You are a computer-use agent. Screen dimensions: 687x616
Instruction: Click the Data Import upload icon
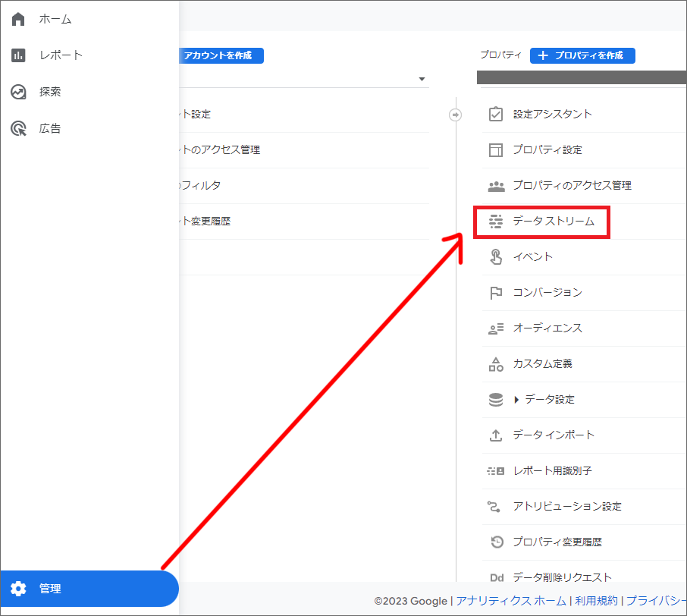pyautogui.click(x=495, y=435)
